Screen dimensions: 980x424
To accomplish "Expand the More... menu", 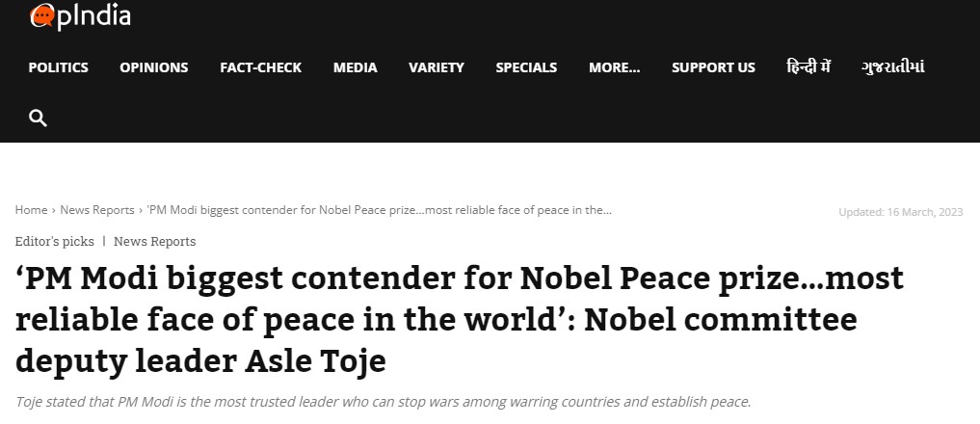I will click(x=614, y=67).
